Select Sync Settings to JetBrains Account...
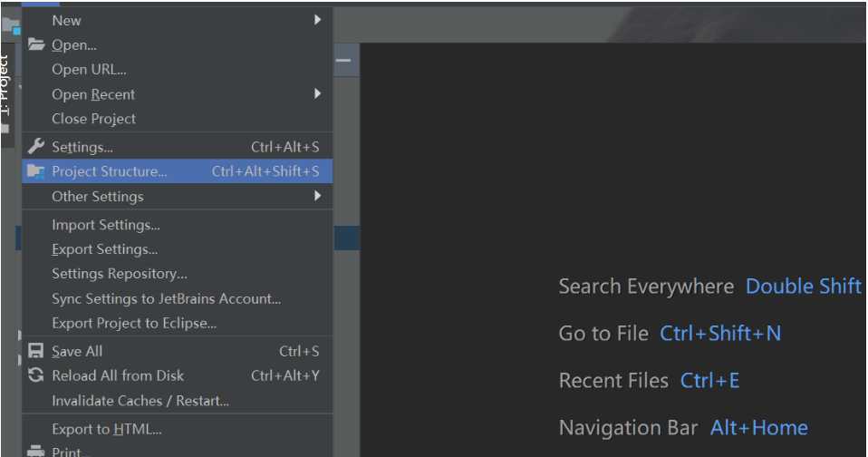The image size is (868, 457). point(178,298)
